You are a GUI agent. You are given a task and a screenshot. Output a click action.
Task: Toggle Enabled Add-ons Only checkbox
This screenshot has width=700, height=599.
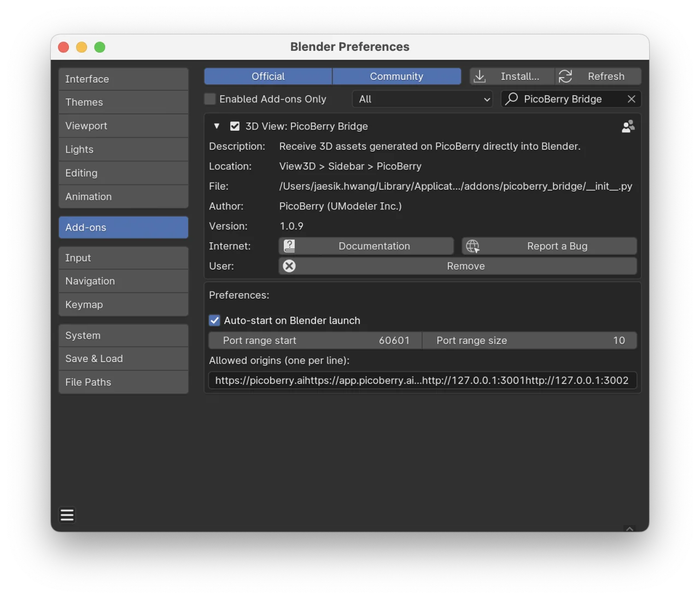pyautogui.click(x=210, y=99)
